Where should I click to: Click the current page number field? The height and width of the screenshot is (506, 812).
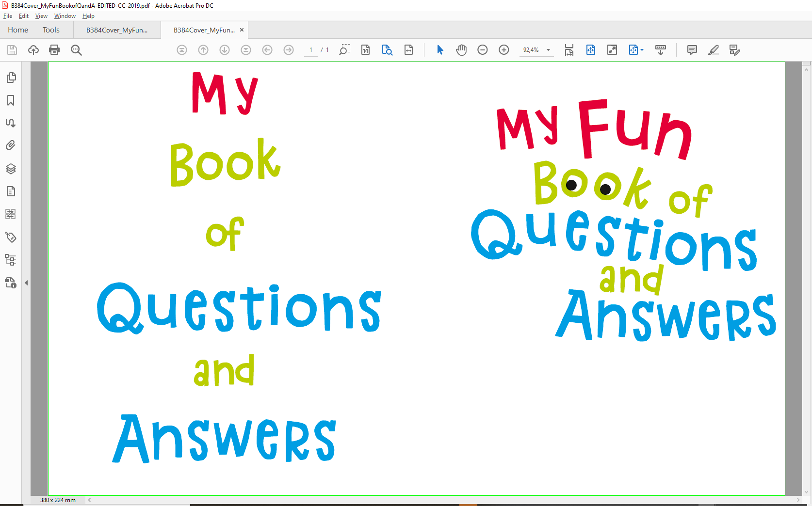click(311, 50)
